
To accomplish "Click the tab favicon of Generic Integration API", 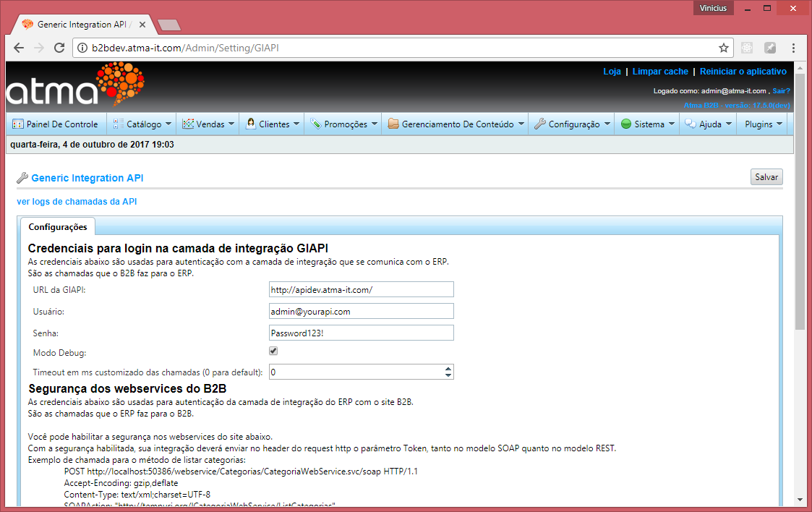I will point(27,25).
